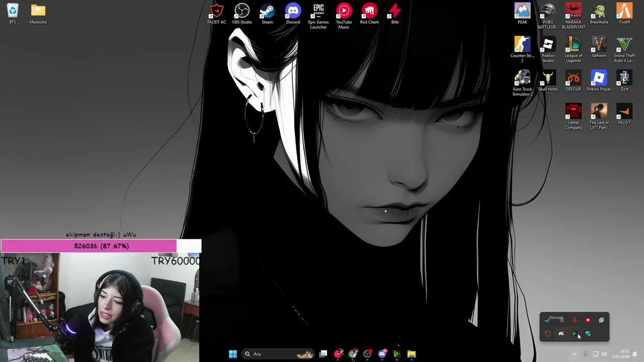Click the pink donation goal progress bar
Screen dimensions: 644x362
(101, 246)
